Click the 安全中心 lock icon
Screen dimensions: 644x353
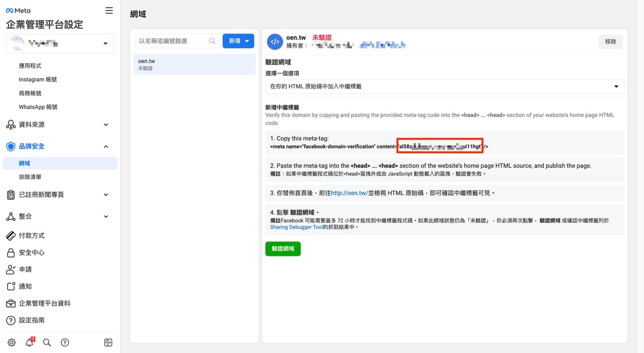pos(11,252)
